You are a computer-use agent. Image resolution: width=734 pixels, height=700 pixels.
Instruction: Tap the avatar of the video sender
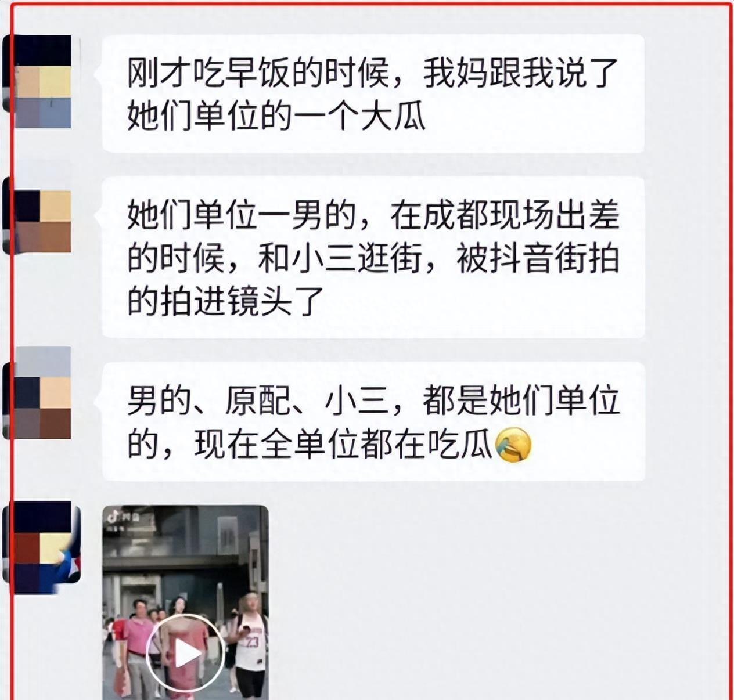click(42, 548)
